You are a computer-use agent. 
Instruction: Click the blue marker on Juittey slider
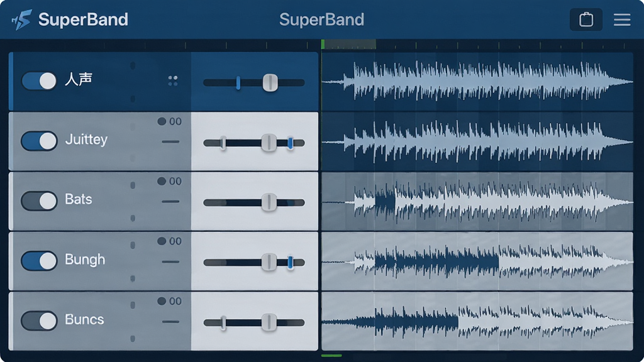click(x=291, y=143)
